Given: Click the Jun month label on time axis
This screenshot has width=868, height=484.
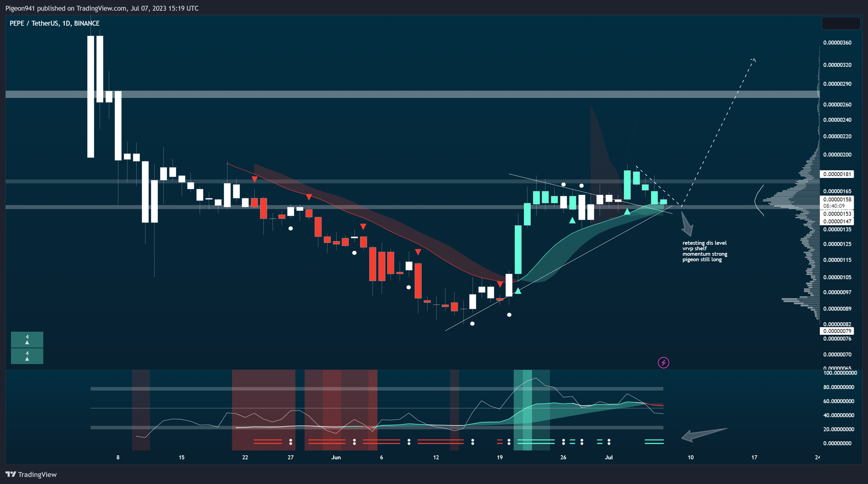Looking at the screenshot, I should tap(336, 457).
